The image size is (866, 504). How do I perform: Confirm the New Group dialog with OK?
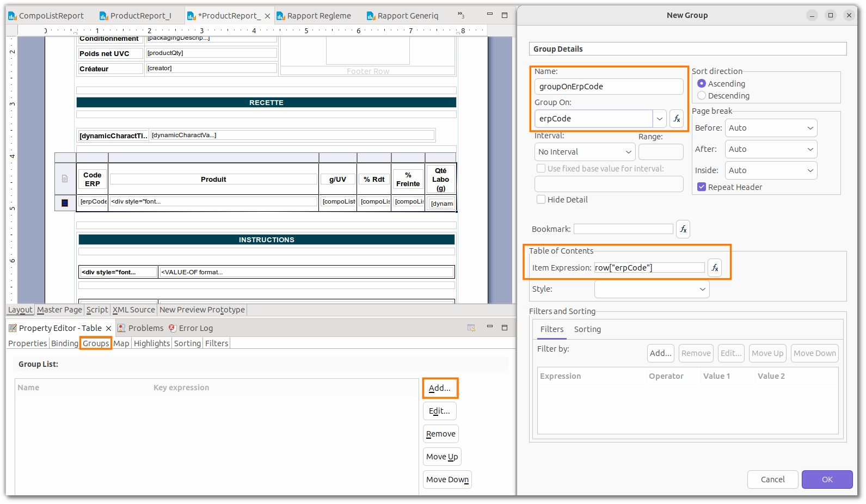(827, 480)
